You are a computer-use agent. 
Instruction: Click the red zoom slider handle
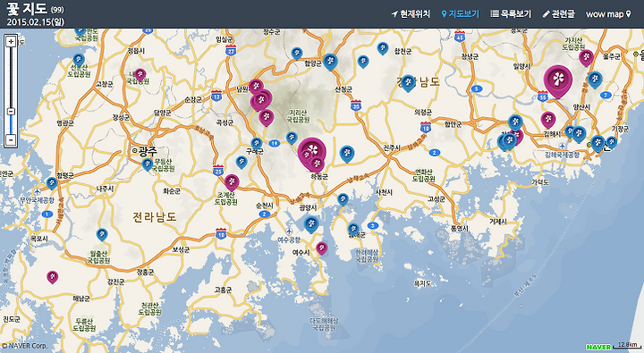point(11,112)
